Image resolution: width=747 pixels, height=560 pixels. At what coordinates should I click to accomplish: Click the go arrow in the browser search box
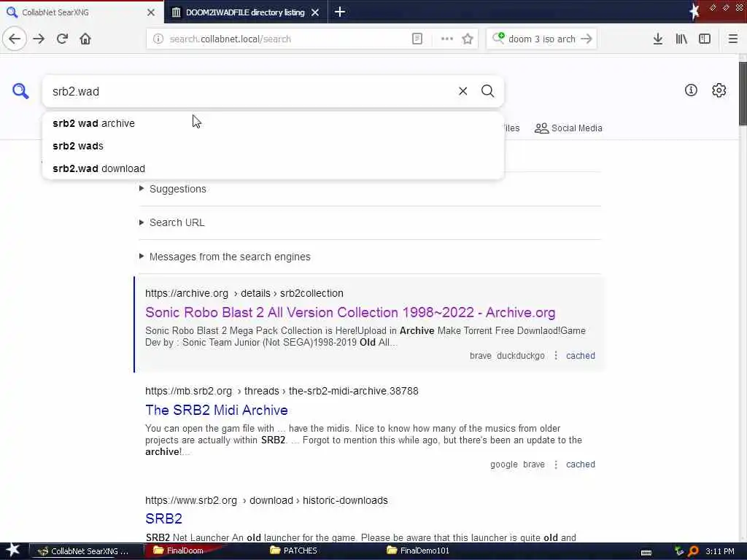pyautogui.click(x=587, y=39)
